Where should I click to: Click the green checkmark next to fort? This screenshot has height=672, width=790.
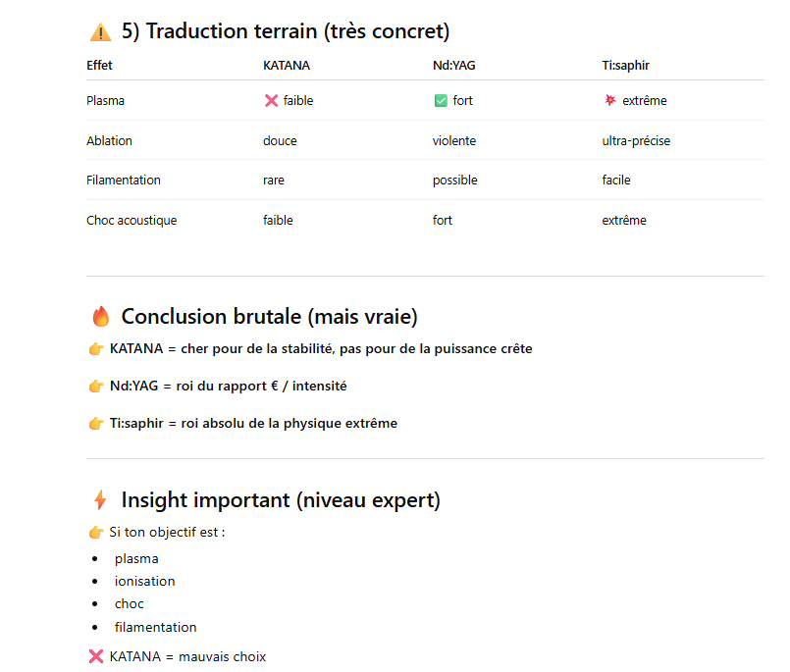(x=441, y=101)
